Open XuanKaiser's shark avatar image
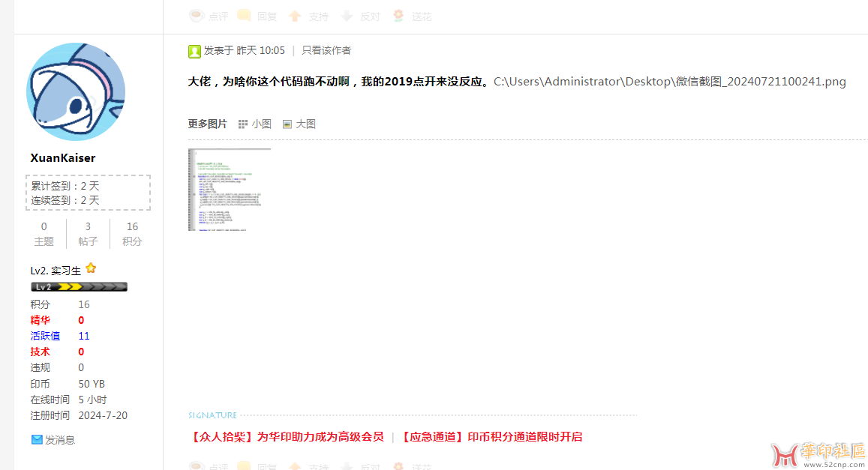The image size is (868, 470). point(76,91)
